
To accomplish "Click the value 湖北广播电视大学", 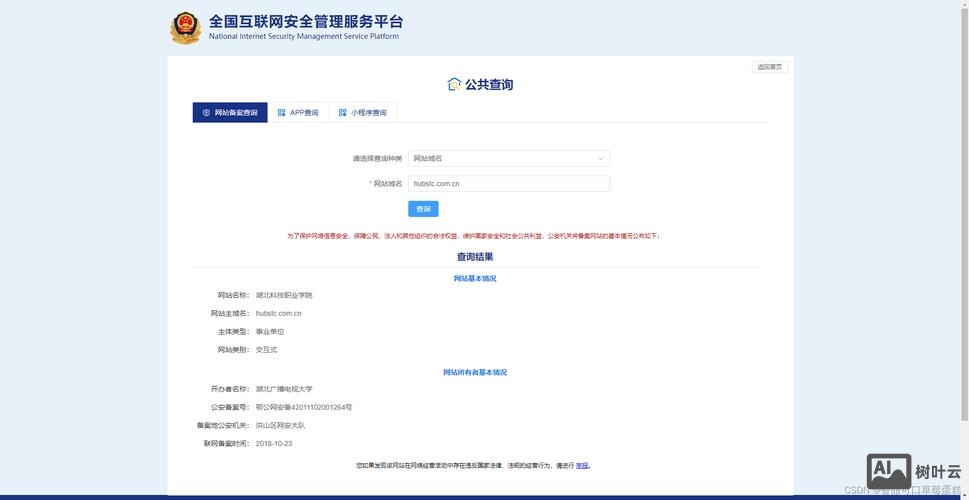I will coord(284,389).
